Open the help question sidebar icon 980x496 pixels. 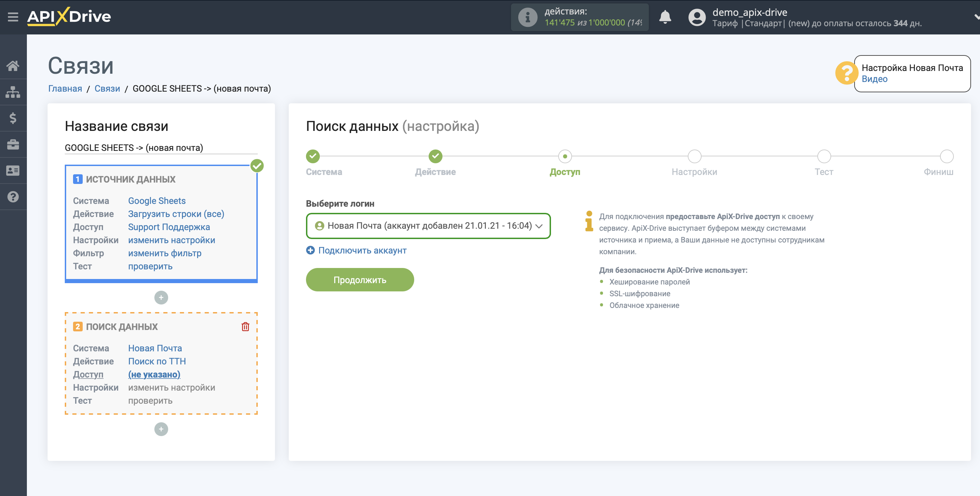[13, 197]
